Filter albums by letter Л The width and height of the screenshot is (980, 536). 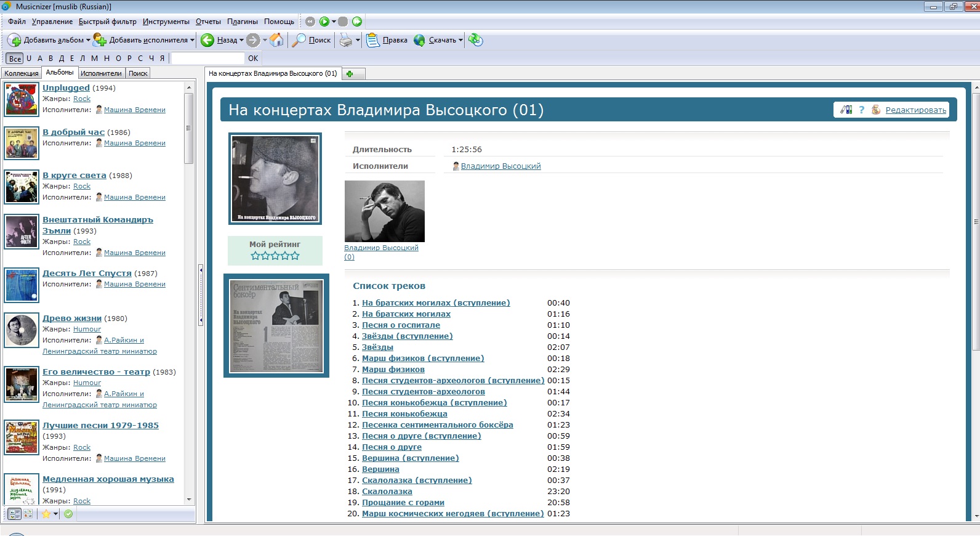(x=82, y=59)
